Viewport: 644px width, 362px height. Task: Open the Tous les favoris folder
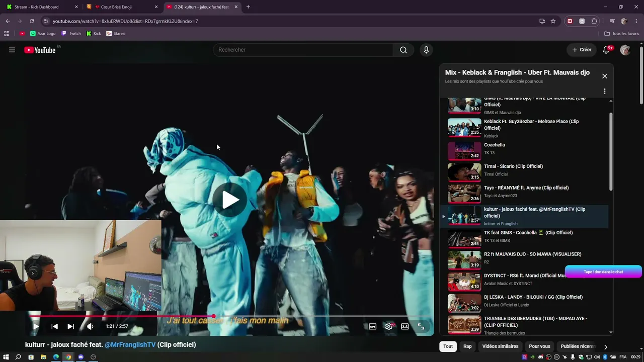coord(622,34)
